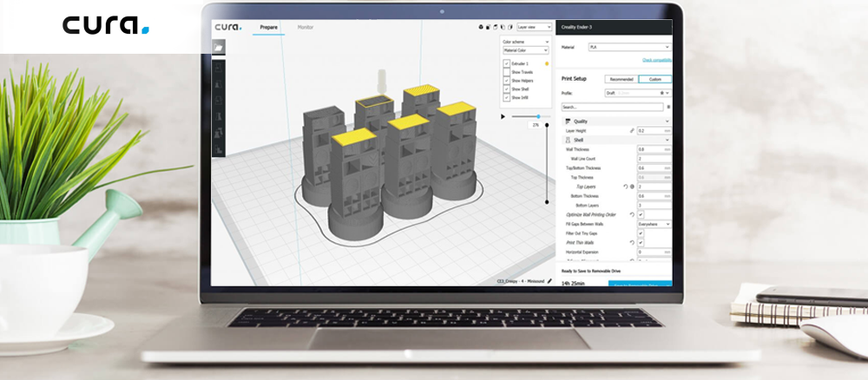
Task: Switch to top camera view icon
Action: pos(496,27)
